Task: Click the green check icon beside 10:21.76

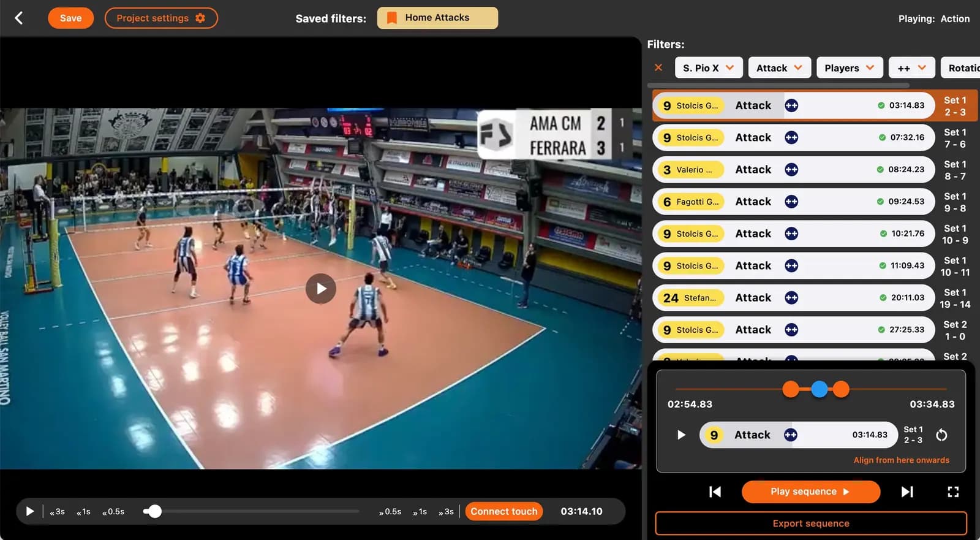Action: tap(883, 234)
